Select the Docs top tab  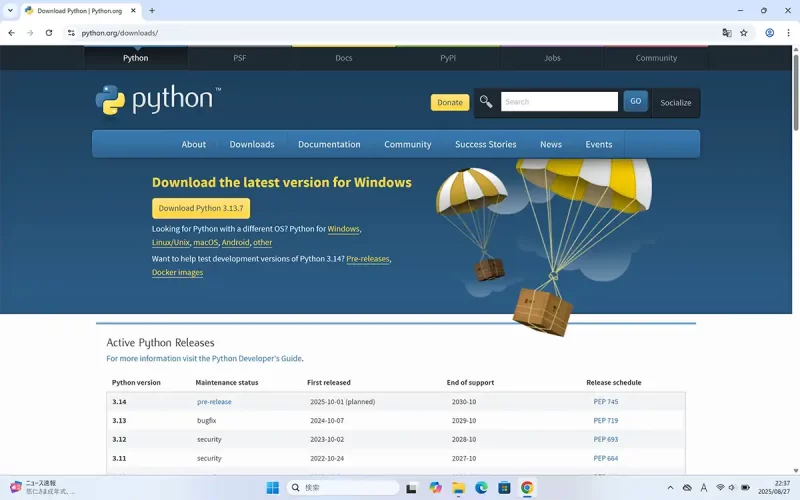tap(344, 58)
